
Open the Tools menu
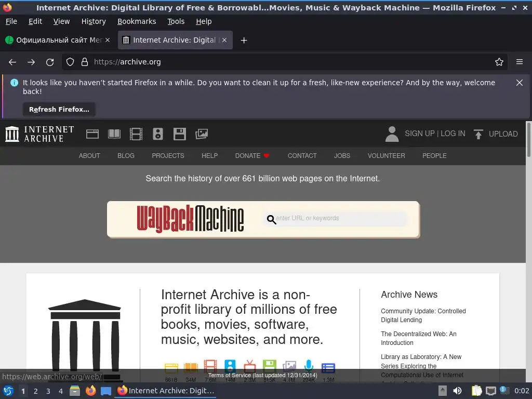[x=176, y=21]
